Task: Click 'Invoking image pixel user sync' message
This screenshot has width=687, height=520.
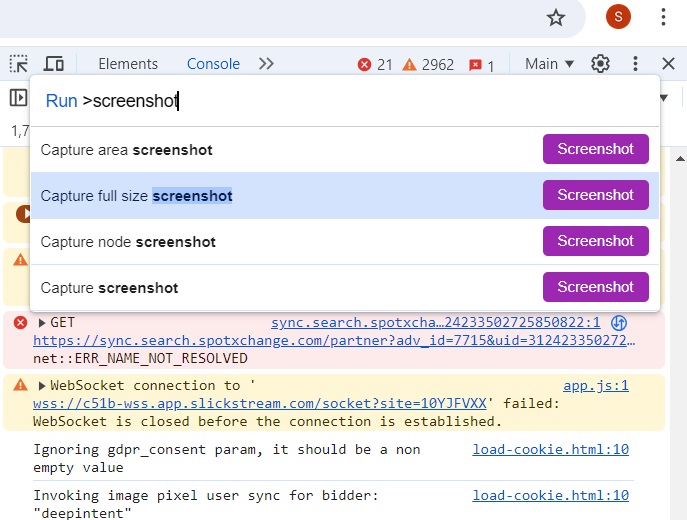Action: click(206, 504)
